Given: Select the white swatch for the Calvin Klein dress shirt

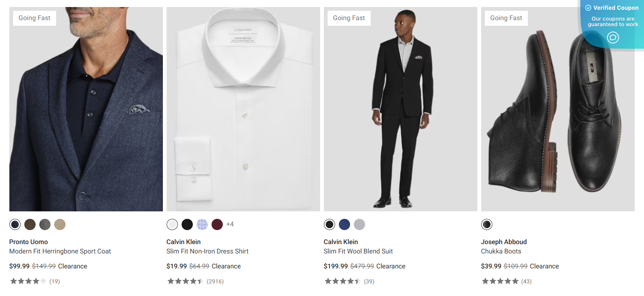Looking at the screenshot, I should coord(172,224).
